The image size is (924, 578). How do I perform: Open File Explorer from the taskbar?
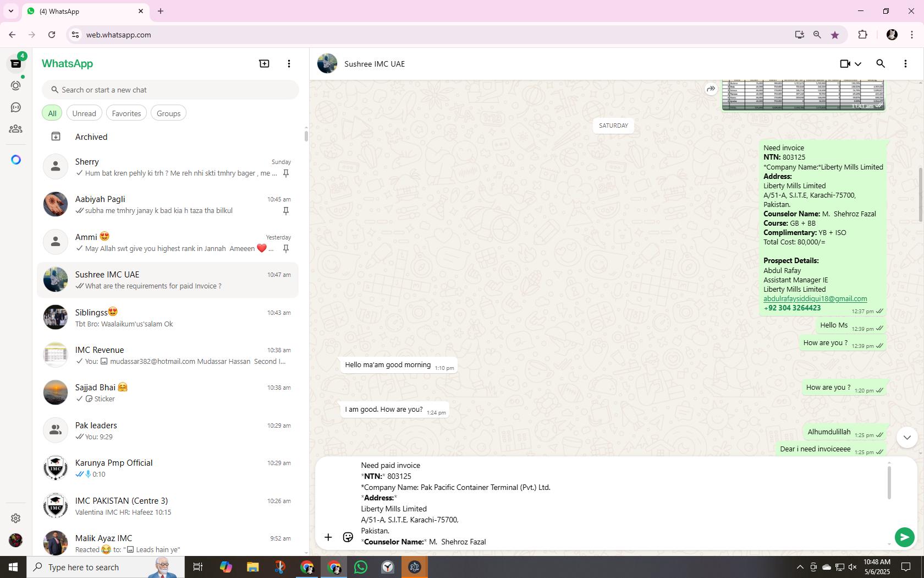252,567
